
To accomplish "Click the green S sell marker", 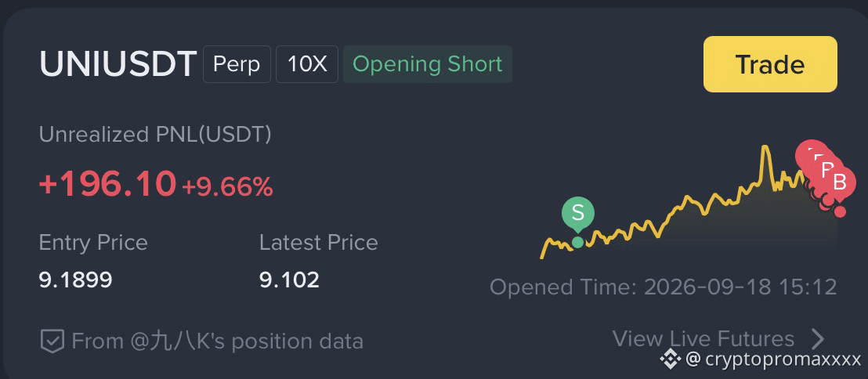I will tap(578, 212).
